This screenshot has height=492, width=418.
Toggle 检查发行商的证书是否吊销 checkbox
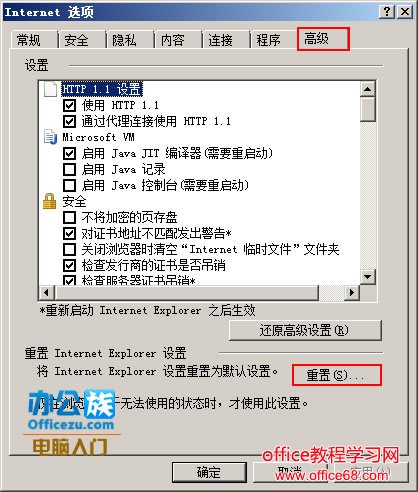click(x=69, y=265)
